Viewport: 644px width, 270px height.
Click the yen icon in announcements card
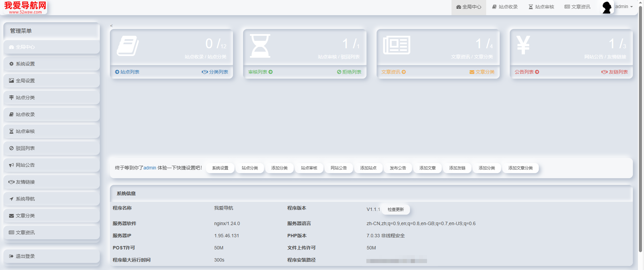pos(523,45)
